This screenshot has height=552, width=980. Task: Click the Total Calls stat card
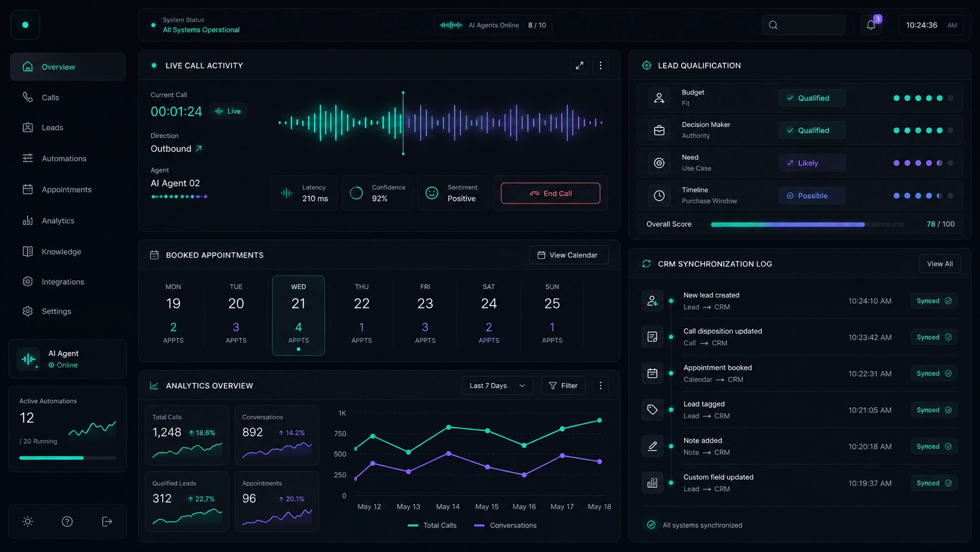(187, 435)
